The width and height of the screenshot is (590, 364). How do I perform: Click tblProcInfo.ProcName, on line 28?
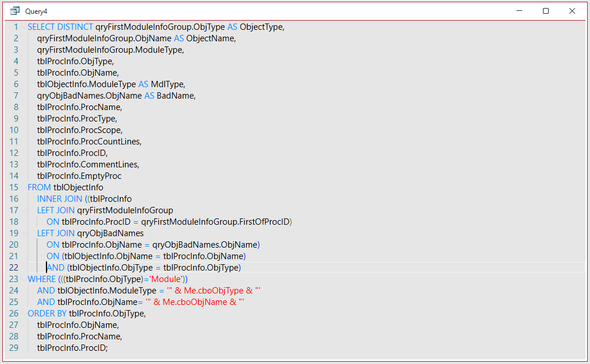(79, 336)
